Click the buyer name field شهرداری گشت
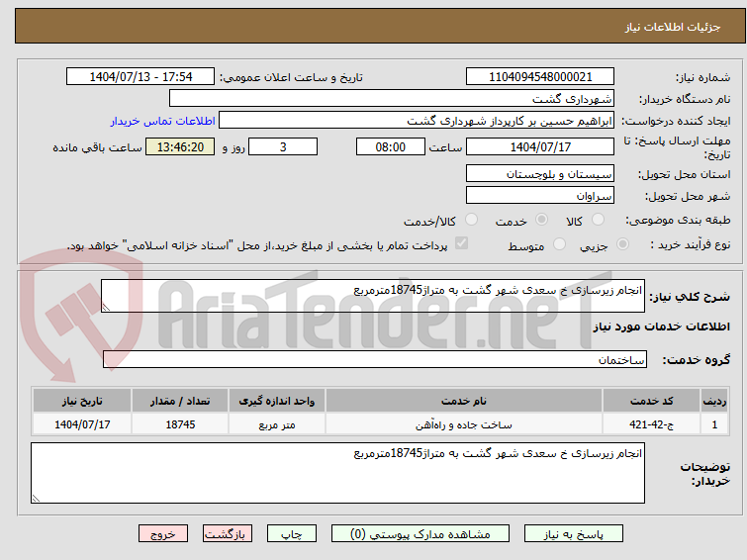This screenshot has height=560, width=747. coord(392,99)
